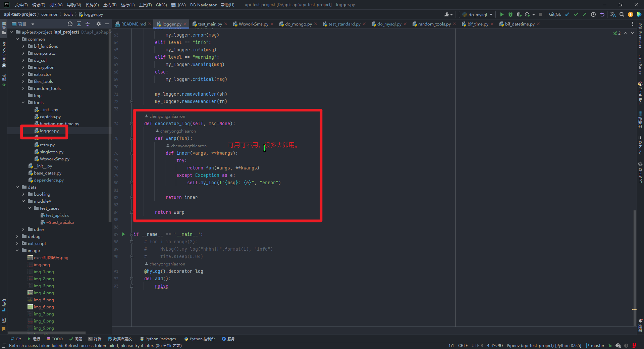Screen dimensions: 644x349
Task: Expand the booking folder
Action: tap(23, 194)
